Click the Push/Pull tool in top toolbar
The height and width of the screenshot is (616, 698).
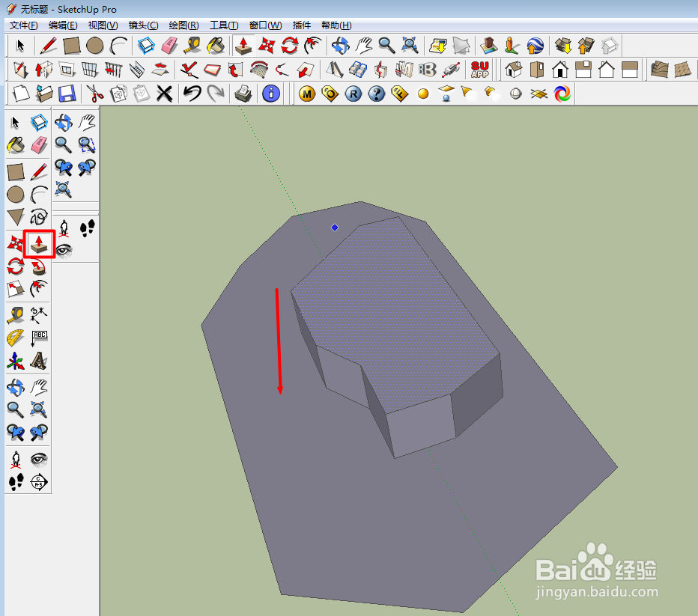243,46
